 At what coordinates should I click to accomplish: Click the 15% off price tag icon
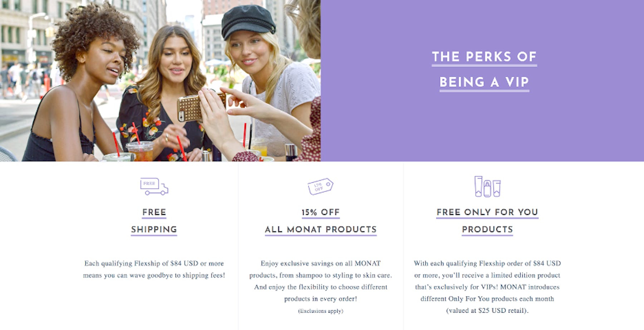tap(320, 186)
